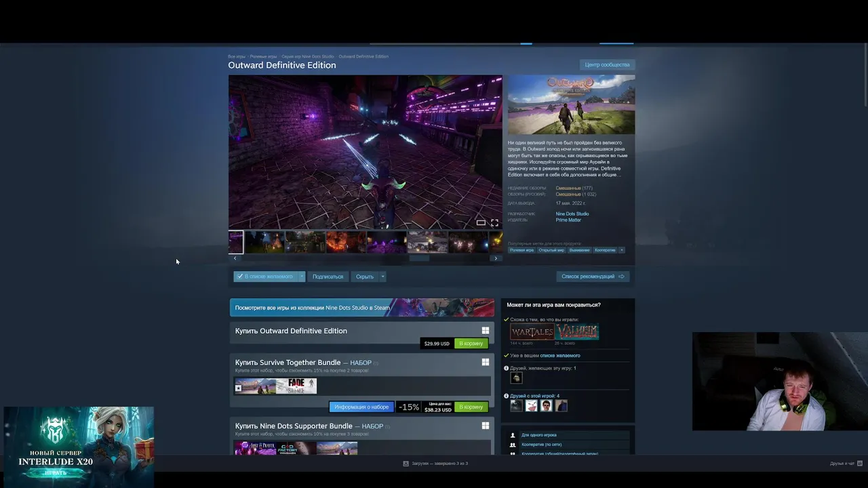868x488 pixels.
Task: Open the Центр сообщества community hub
Action: (x=607, y=64)
